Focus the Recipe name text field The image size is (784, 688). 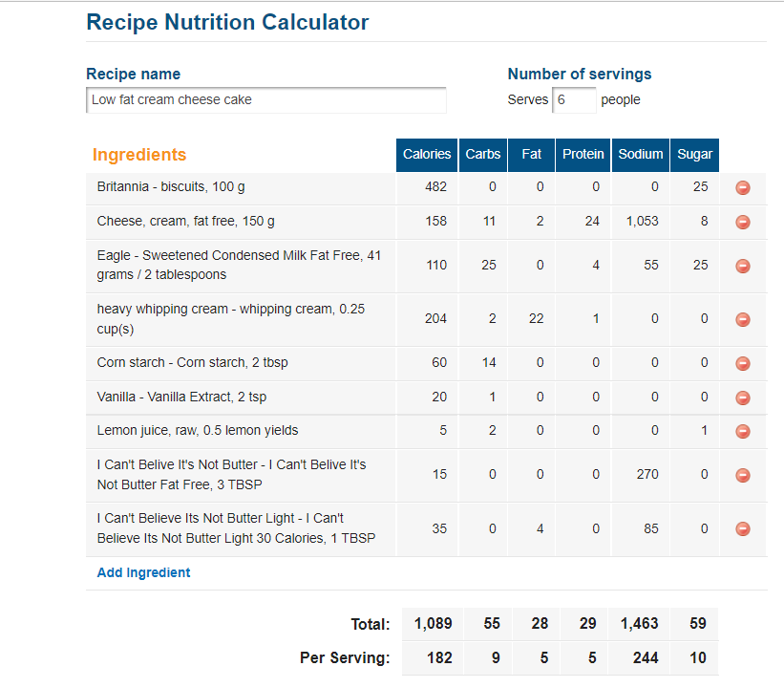[266, 100]
